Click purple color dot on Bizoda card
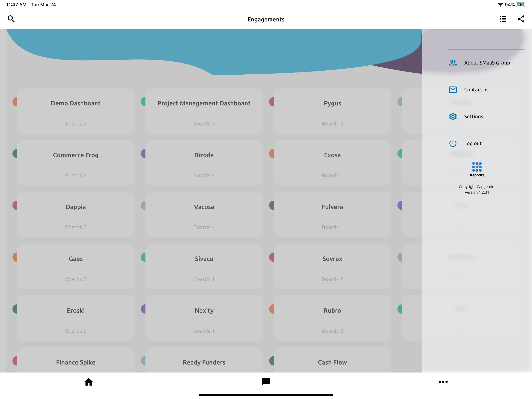 (x=143, y=154)
